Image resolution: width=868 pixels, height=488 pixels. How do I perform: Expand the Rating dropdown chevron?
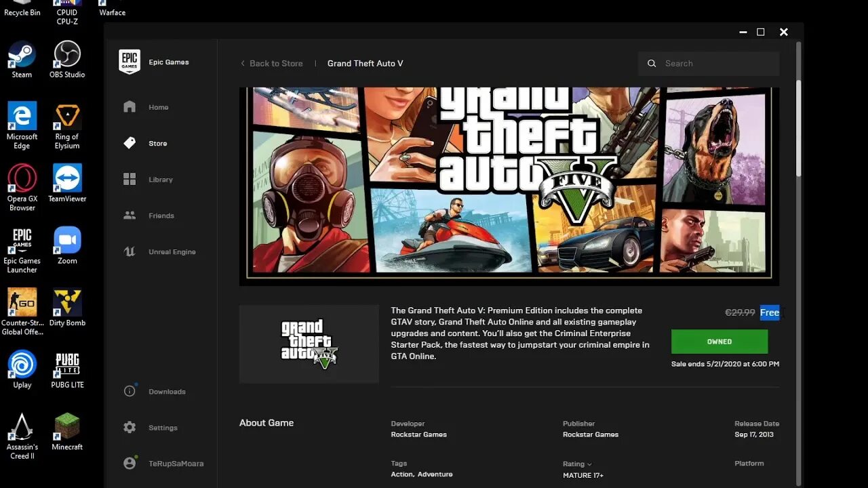tap(589, 464)
